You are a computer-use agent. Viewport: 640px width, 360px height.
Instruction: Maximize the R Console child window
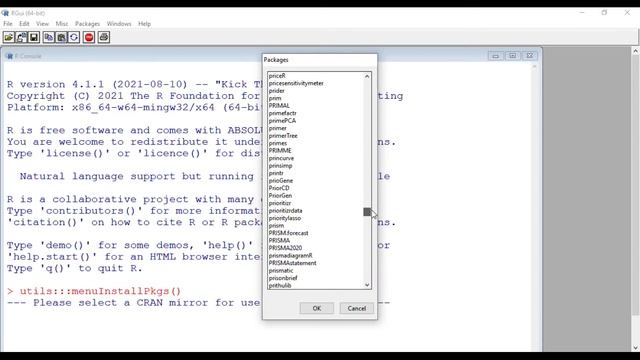[513, 56]
